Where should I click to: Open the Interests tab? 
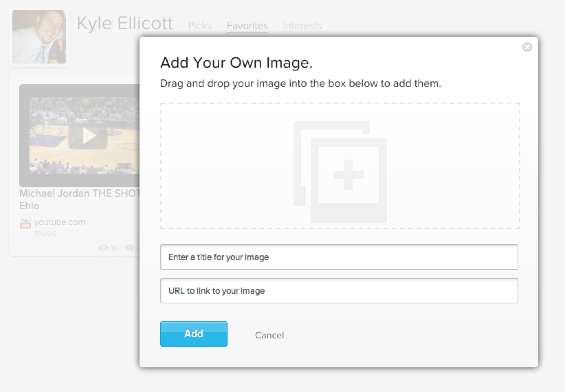click(x=302, y=26)
